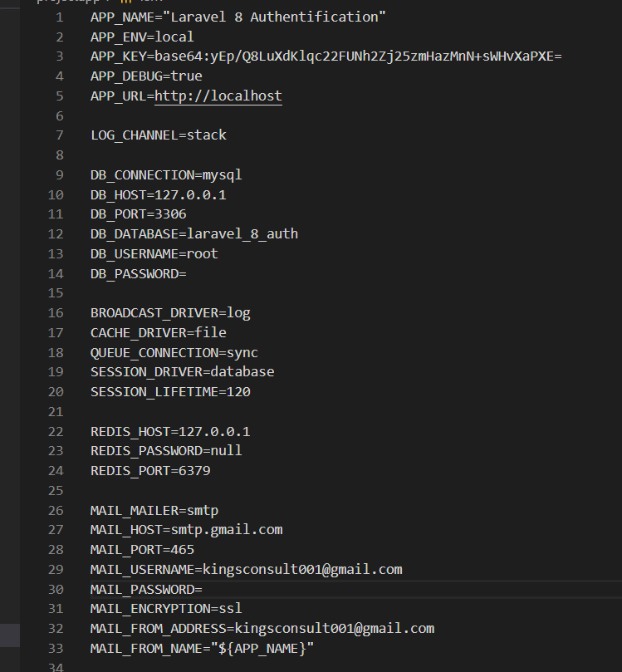The height and width of the screenshot is (672, 622).
Task: Click the APP_KEY=base64 line
Action: pos(326,56)
